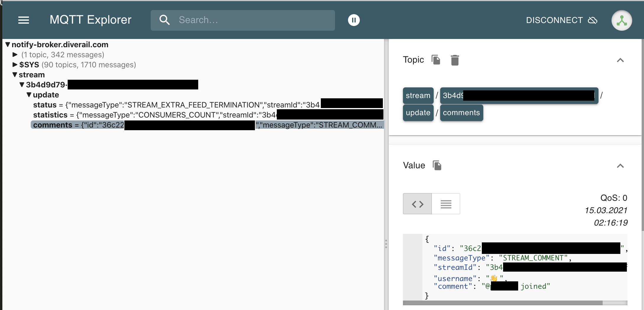This screenshot has height=310, width=644.
Task: Copy topic path to clipboard
Action: (x=436, y=60)
